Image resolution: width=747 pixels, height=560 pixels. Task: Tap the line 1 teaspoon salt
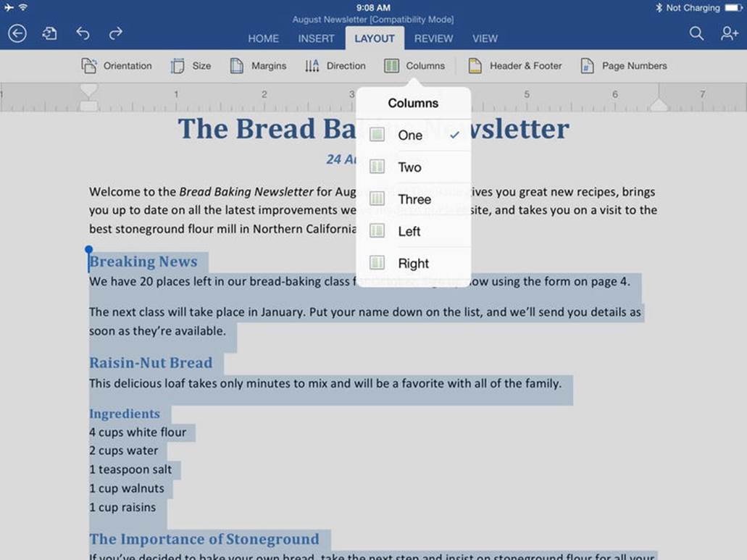click(130, 469)
